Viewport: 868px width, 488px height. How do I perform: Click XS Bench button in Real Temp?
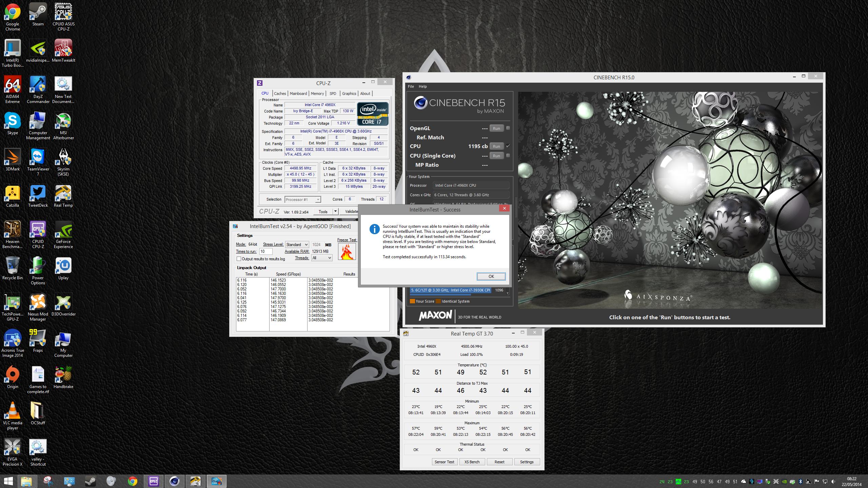(472, 462)
